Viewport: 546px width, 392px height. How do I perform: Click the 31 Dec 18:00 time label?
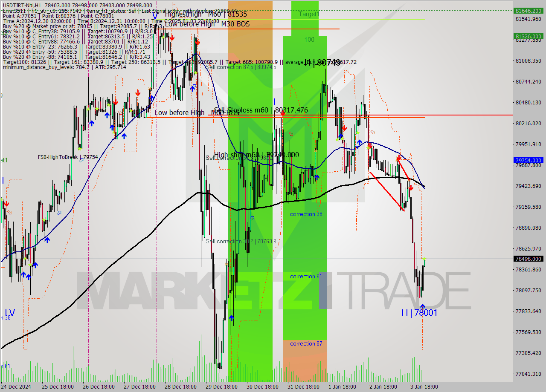[x=303, y=387]
